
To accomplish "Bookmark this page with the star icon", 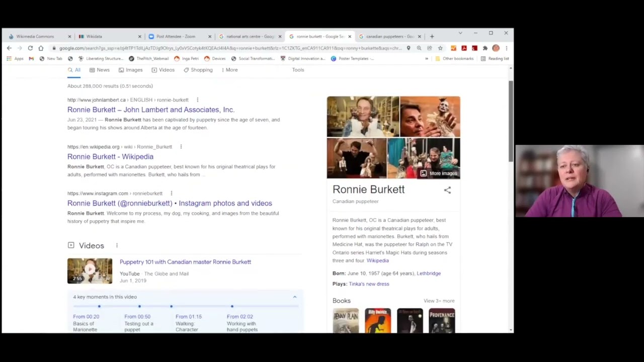I will click(x=440, y=48).
